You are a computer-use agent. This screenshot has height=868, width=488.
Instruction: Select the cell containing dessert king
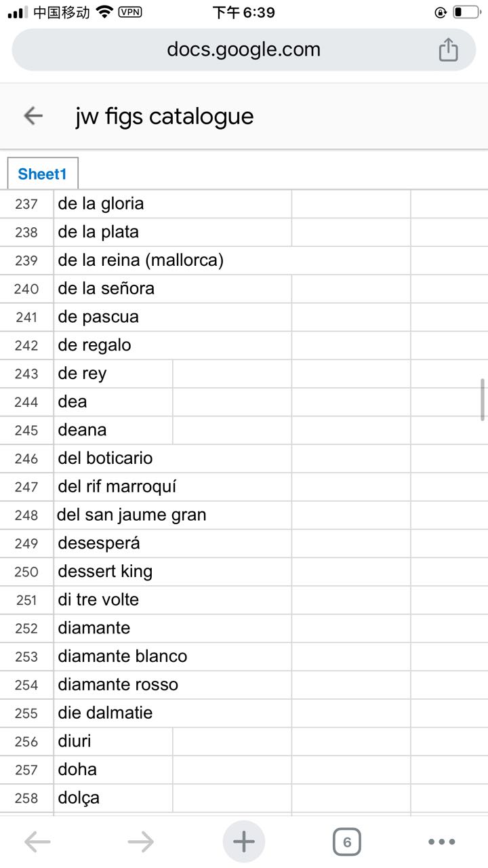173,572
